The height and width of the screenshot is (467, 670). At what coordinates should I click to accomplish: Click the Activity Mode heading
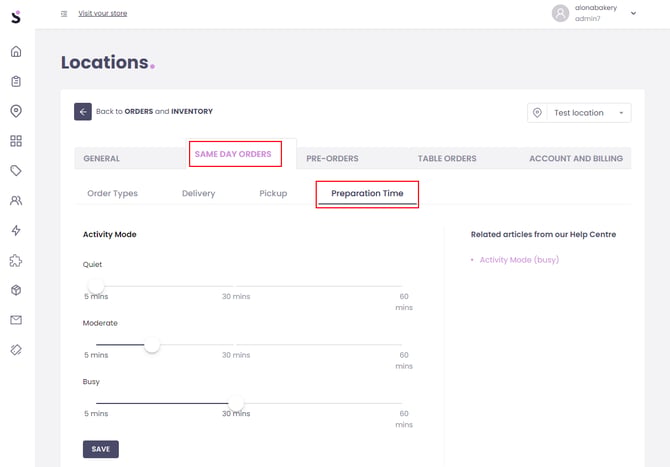point(110,235)
